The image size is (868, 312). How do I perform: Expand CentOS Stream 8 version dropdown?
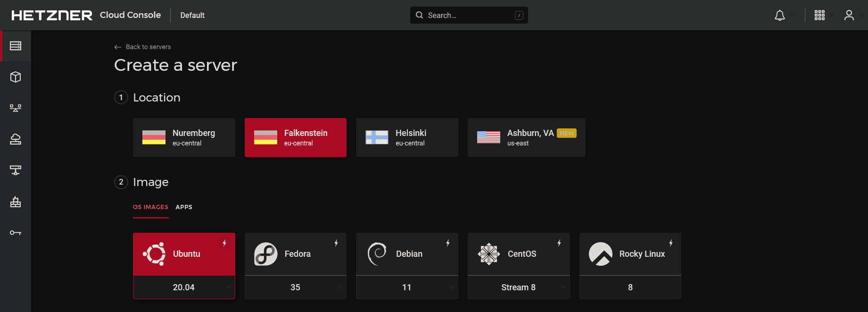pyautogui.click(x=519, y=287)
